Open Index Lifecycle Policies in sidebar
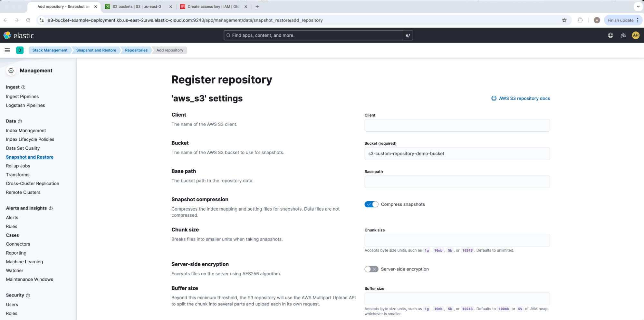This screenshot has width=644, height=320. (30, 139)
